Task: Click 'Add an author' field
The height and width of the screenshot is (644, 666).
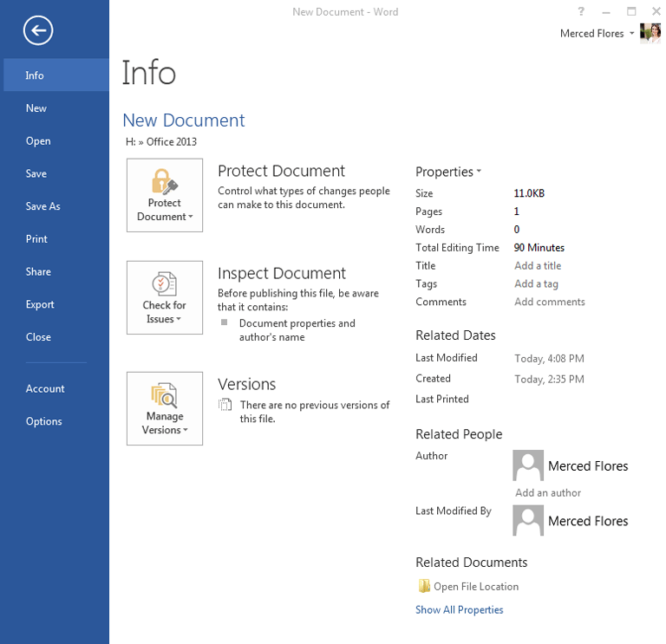Action: click(x=548, y=493)
